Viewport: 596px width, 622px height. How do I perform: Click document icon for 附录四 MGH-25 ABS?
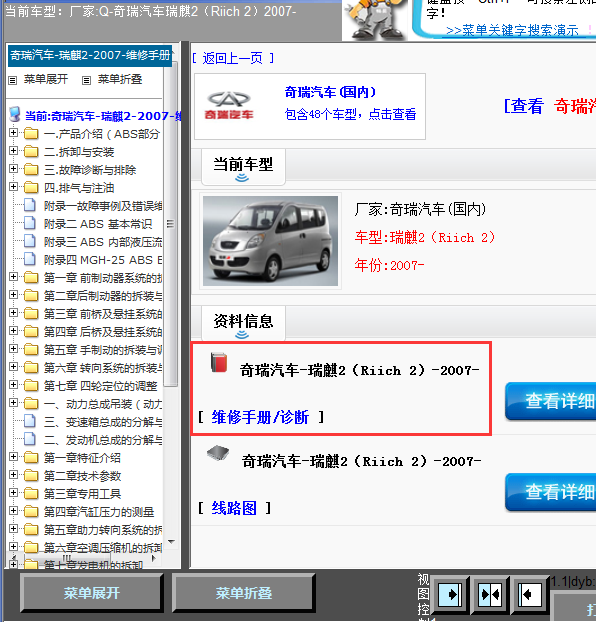pyautogui.click(x=29, y=259)
